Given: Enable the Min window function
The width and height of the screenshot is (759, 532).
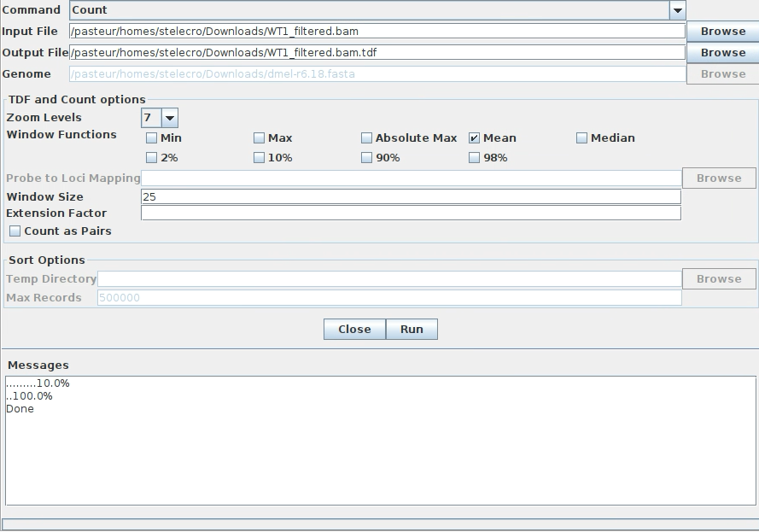Looking at the screenshot, I should click(151, 137).
